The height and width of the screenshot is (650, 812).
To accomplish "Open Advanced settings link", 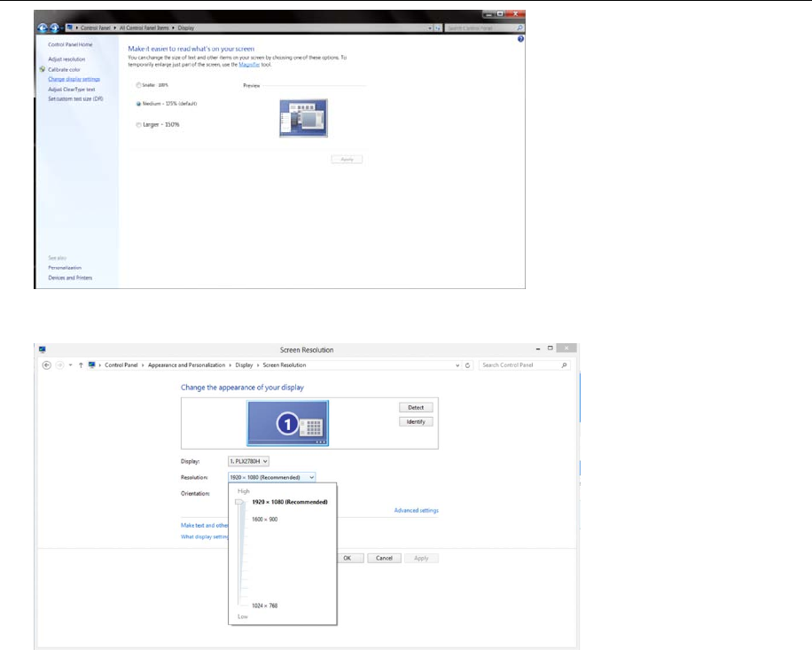I will (417, 510).
